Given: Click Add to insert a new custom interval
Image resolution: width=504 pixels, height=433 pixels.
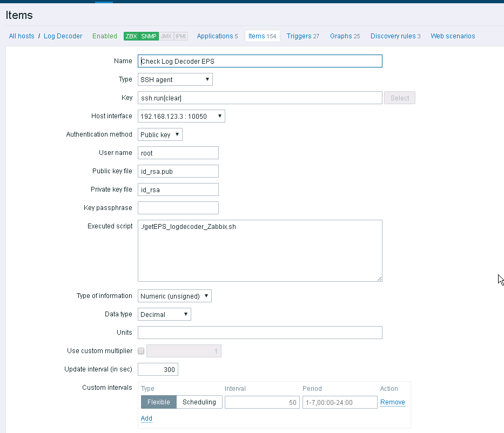Looking at the screenshot, I should coord(146,418).
